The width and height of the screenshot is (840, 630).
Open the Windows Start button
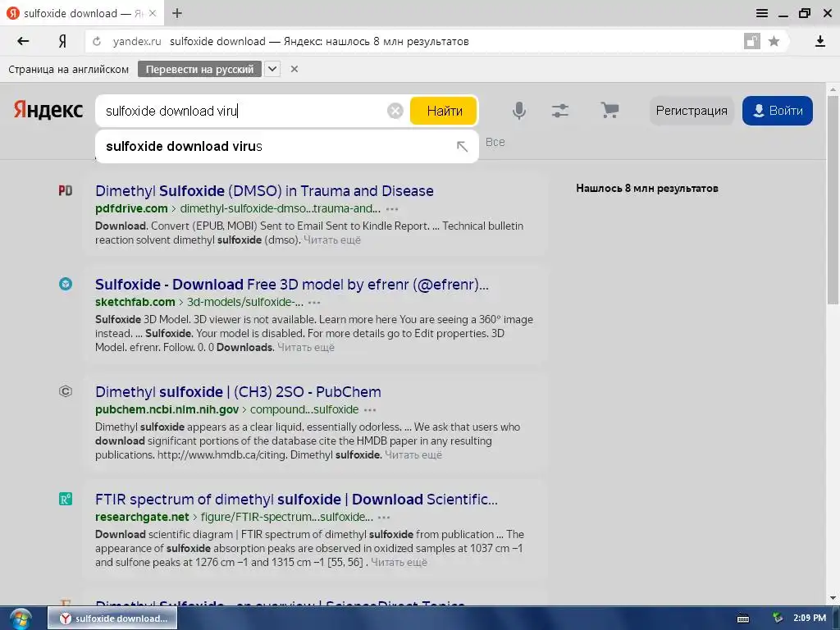20,619
